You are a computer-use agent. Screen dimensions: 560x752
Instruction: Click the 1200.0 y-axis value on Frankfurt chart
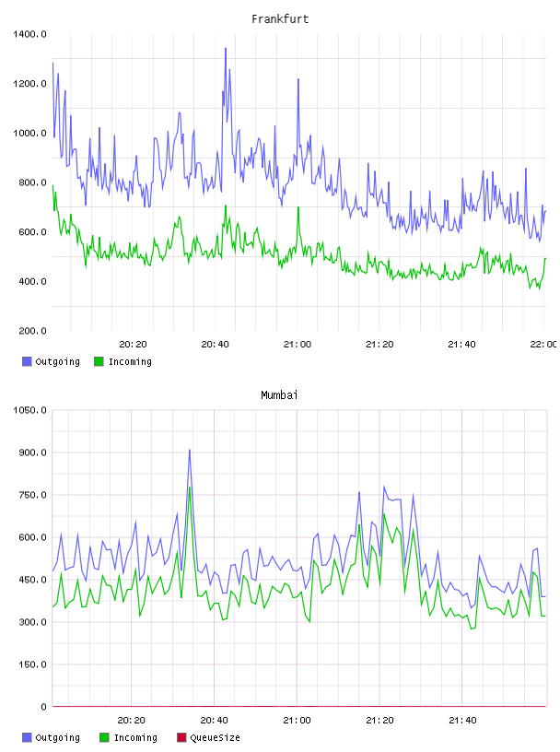point(29,84)
